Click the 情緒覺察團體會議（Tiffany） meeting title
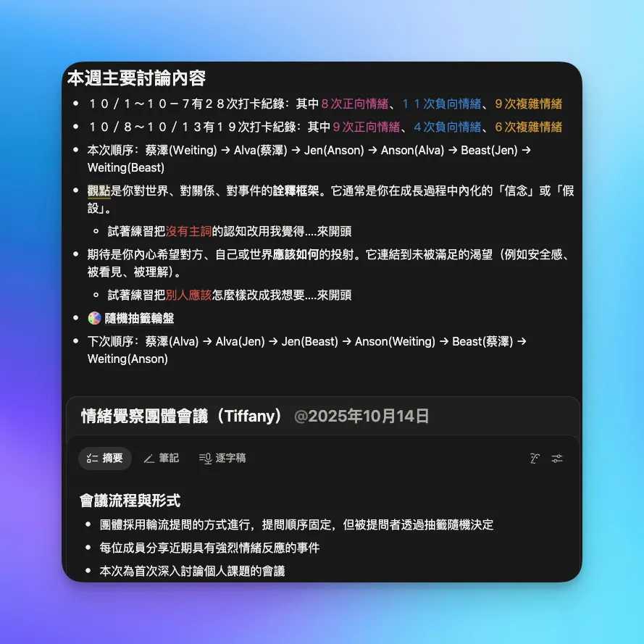Viewport: 644px width, 644px height. coord(181,417)
